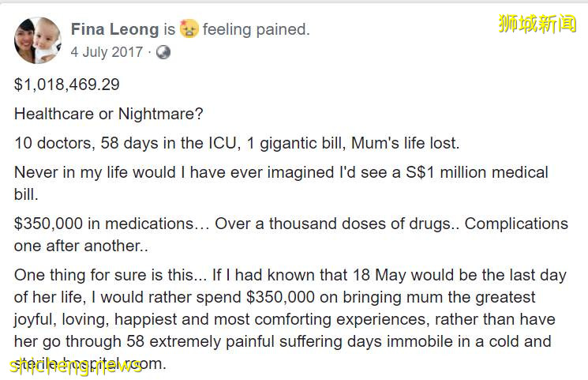Select the 'Healthcare or Nightmare?' line
Viewport: 588px width, 380px height.
(x=108, y=114)
